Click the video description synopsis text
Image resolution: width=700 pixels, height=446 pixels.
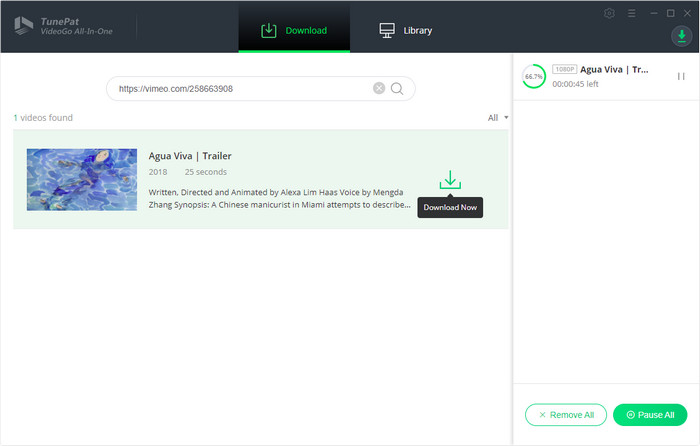pos(279,199)
